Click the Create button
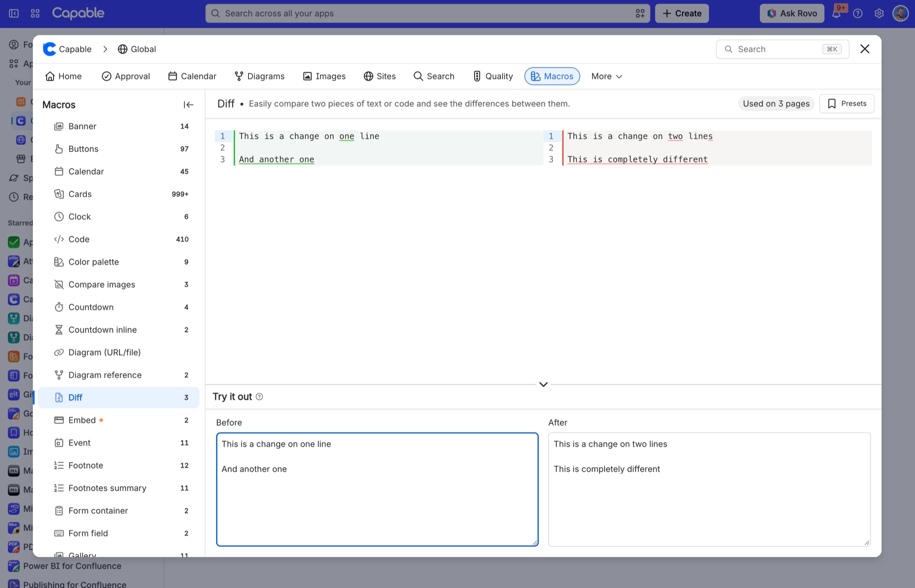This screenshot has height=588, width=915. click(682, 13)
